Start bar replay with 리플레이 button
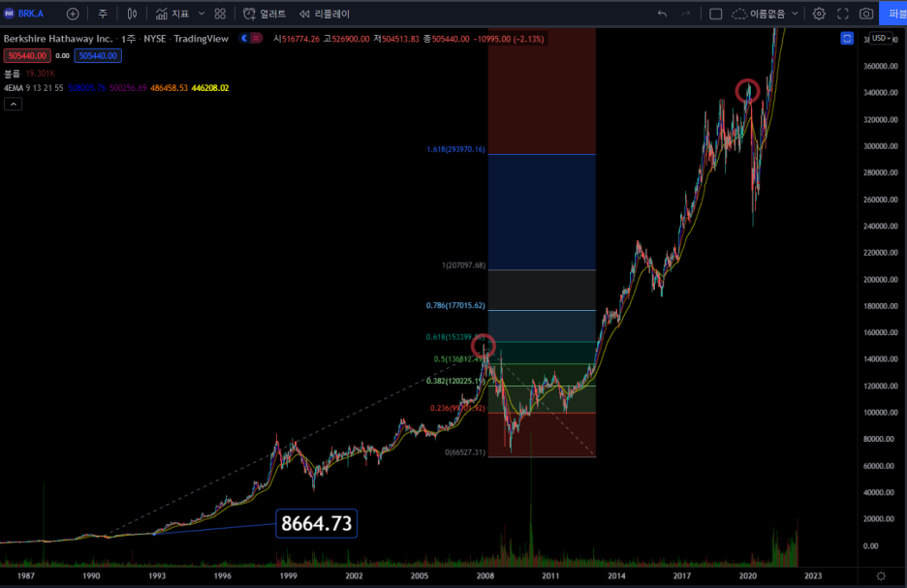Viewport: 907px width, 588px height. click(325, 14)
